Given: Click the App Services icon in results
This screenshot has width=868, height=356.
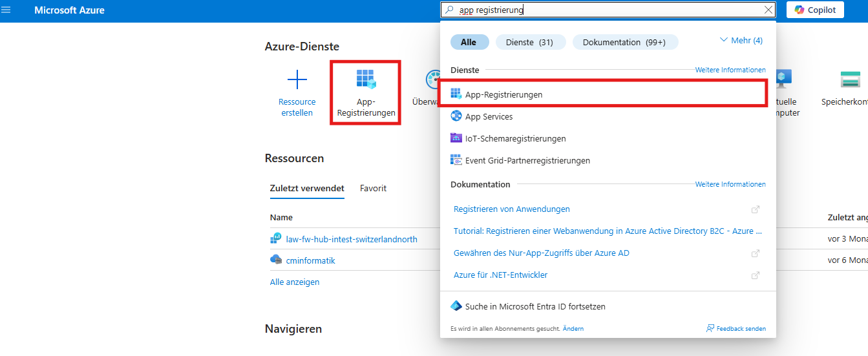Looking at the screenshot, I should [456, 116].
